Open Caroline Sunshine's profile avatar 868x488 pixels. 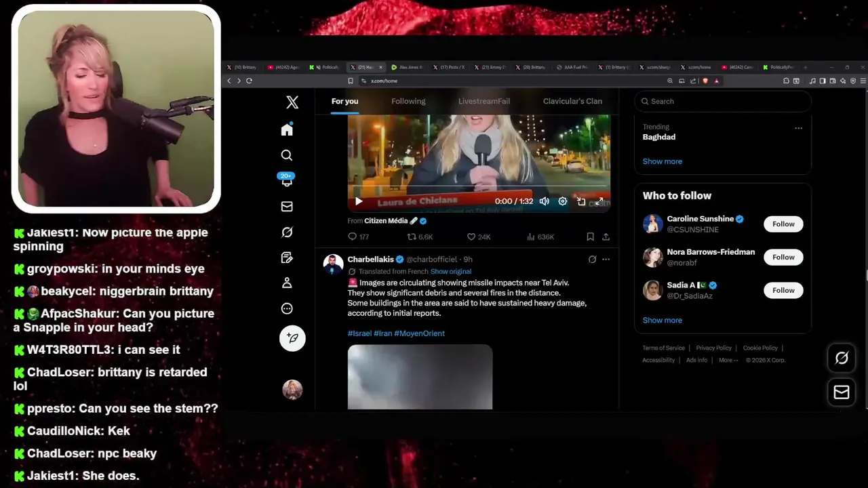653,224
